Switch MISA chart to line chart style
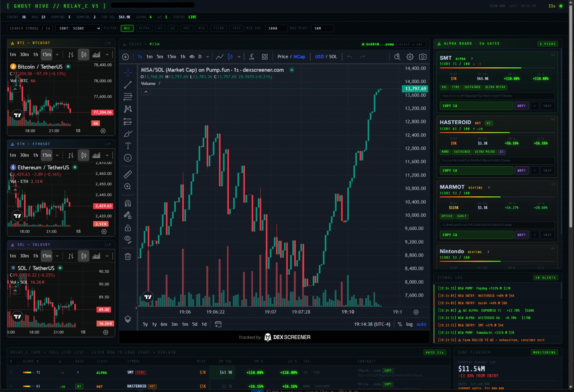The height and width of the screenshot is (392, 574). pyautogui.click(x=220, y=57)
